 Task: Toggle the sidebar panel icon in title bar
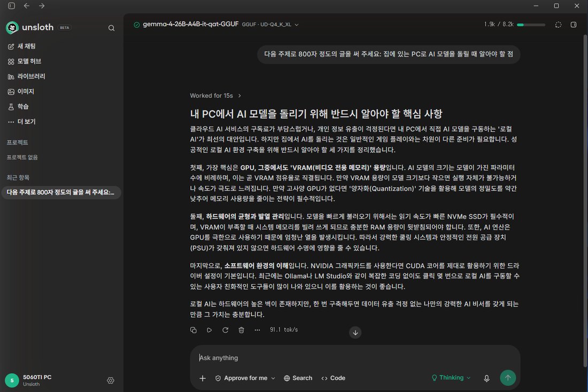(x=12, y=6)
